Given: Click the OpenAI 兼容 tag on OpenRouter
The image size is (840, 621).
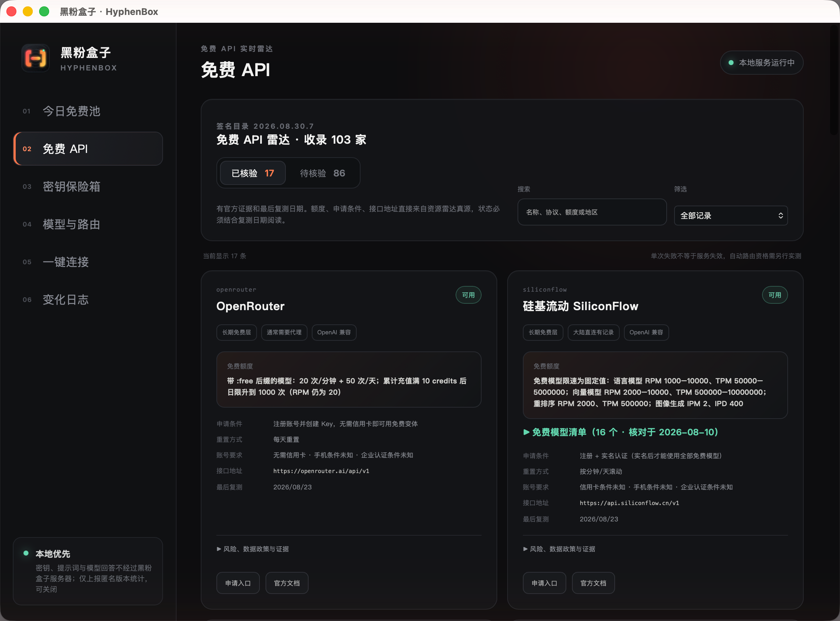Looking at the screenshot, I should pyautogui.click(x=334, y=333).
